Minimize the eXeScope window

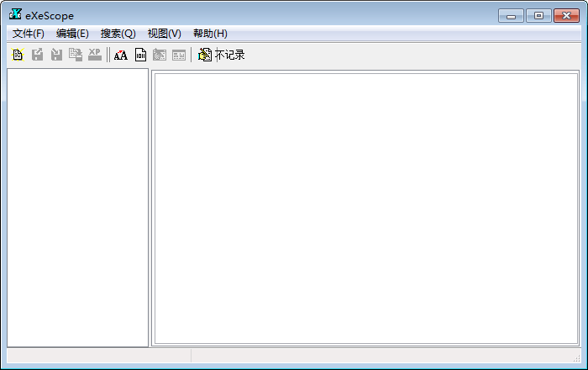(511, 16)
